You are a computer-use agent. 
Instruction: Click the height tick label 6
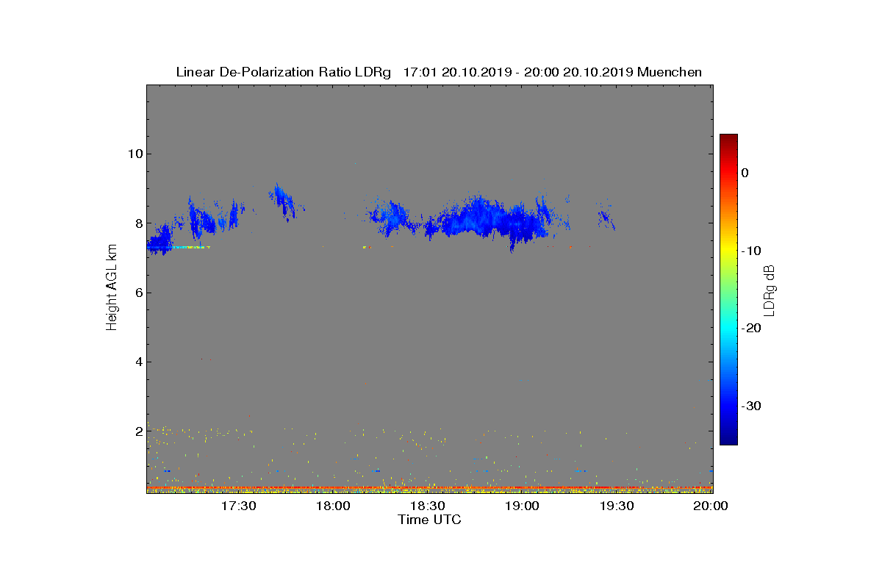[x=137, y=293]
